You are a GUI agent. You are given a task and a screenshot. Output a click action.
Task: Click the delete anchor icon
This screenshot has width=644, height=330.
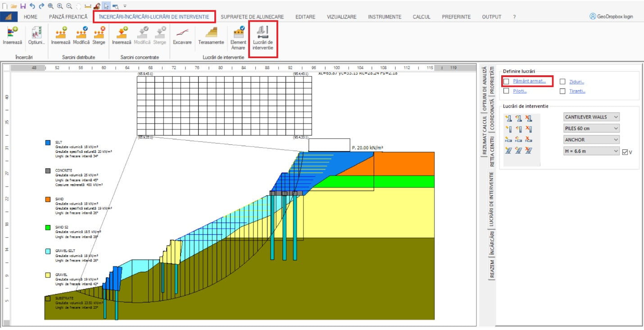tap(527, 139)
